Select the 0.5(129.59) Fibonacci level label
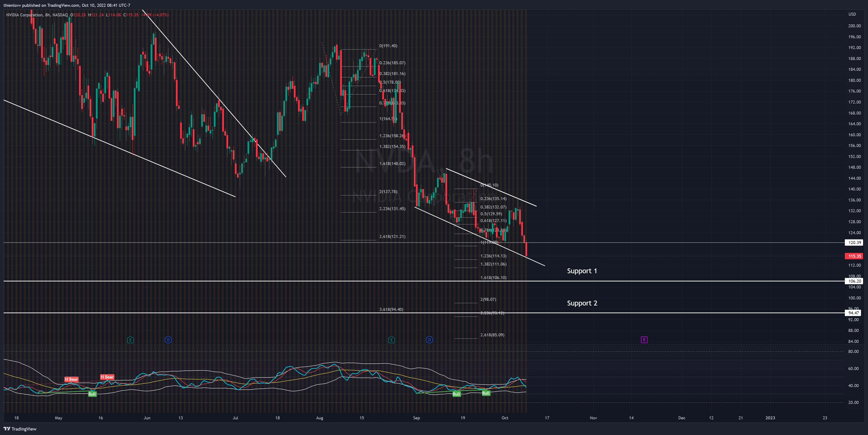 click(491, 214)
